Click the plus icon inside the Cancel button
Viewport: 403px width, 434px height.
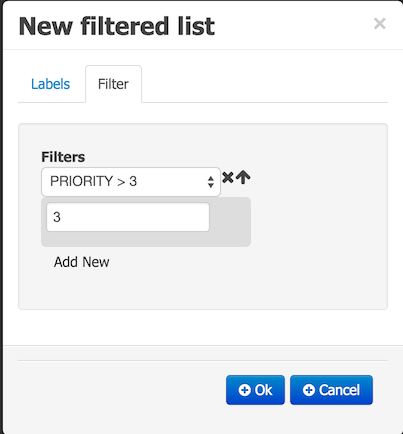tap(308, 390)
